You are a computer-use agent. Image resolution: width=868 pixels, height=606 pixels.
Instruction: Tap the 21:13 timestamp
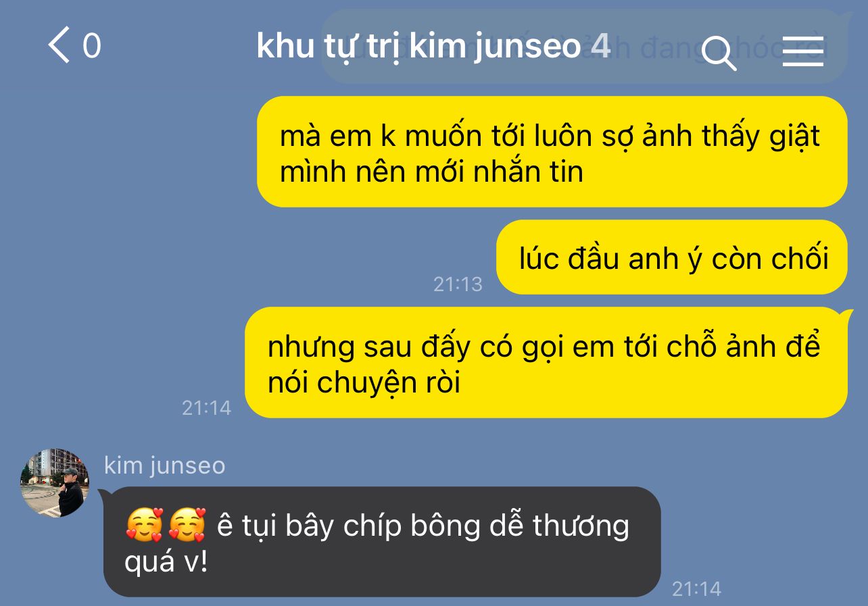pos(458,284)
